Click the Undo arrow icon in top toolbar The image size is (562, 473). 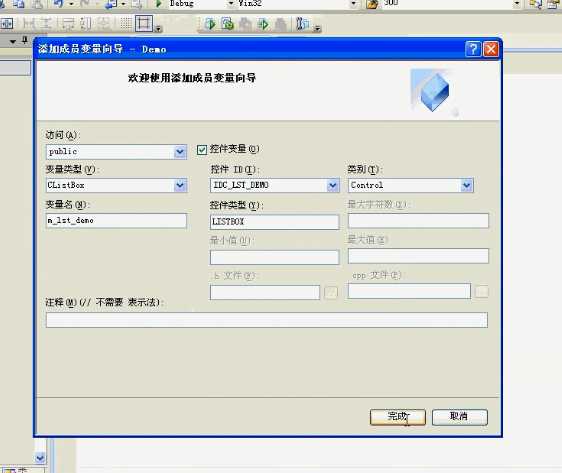tap(59, 4)
